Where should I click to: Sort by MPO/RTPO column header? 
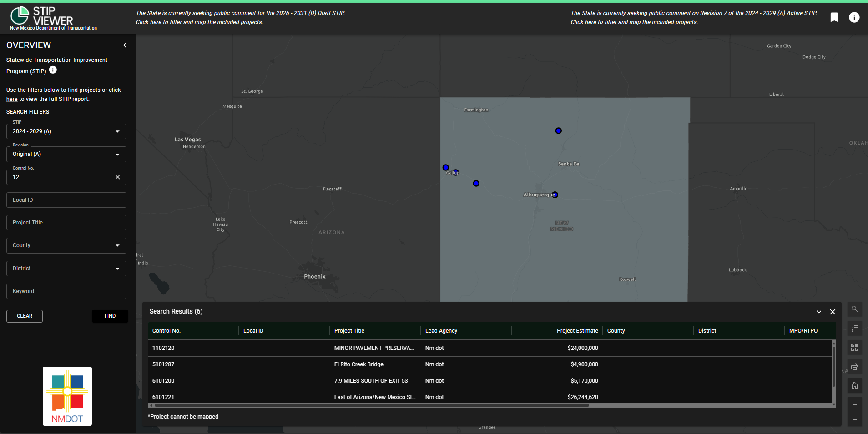pos(810,331)
